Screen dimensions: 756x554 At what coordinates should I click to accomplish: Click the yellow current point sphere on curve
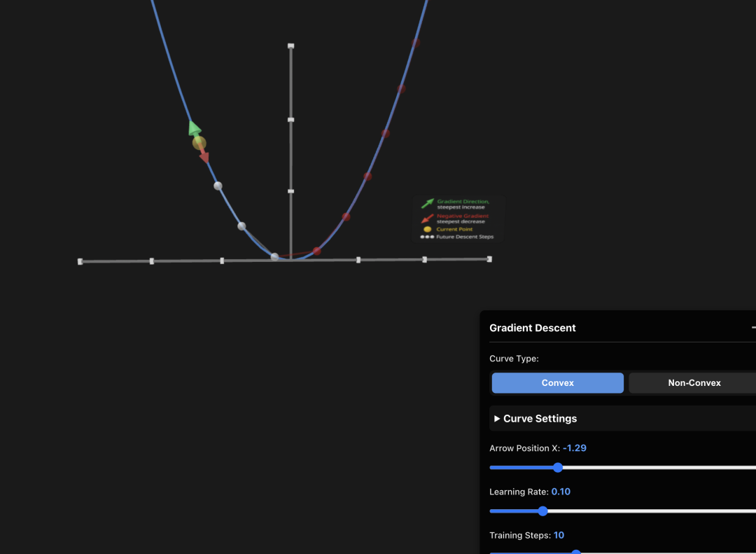(199, 142)
